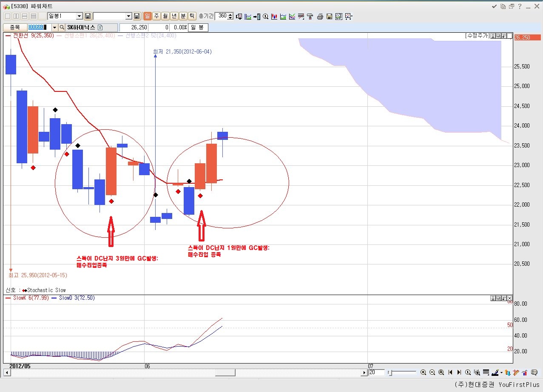543x392 pixels.
Task: Open the empty combo box next to 일봉1
Action: coord(129,16)
